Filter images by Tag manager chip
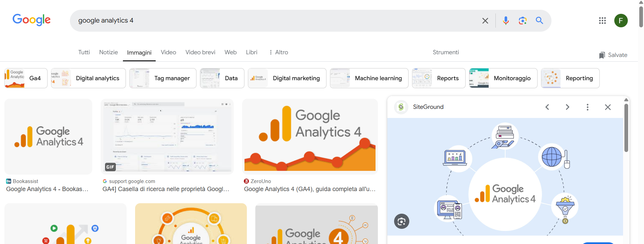The height and width of the screenshot is (244, 644). click(163, 78)
